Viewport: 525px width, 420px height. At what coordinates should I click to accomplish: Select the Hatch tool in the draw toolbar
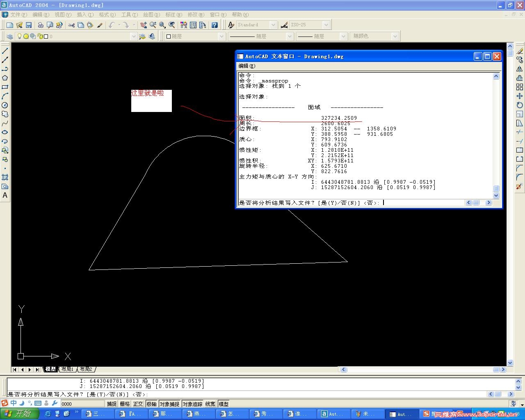click(x=5, y=177)
